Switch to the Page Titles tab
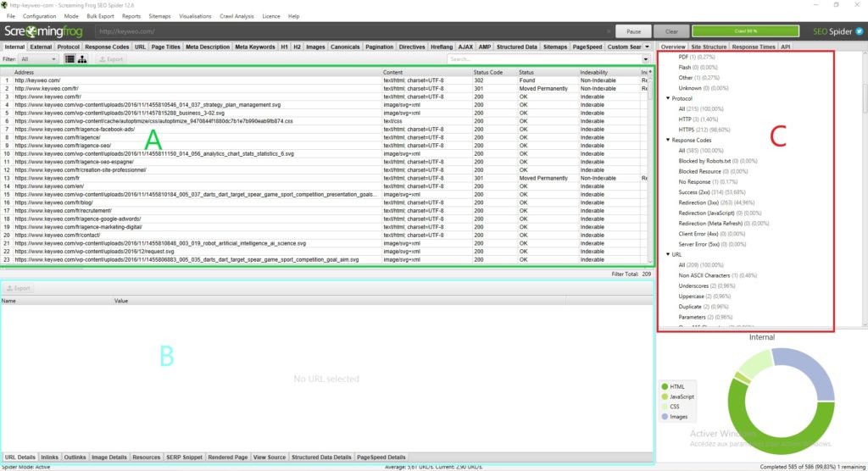 click(x=166, y=47)
